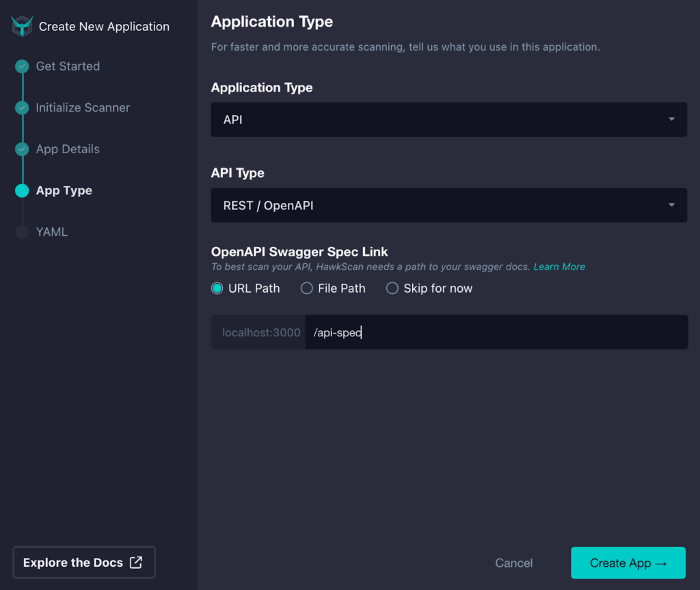This screenshot has width=700, height=590.
Task: Open the API Type dropdown
Action: pos(449,205)
